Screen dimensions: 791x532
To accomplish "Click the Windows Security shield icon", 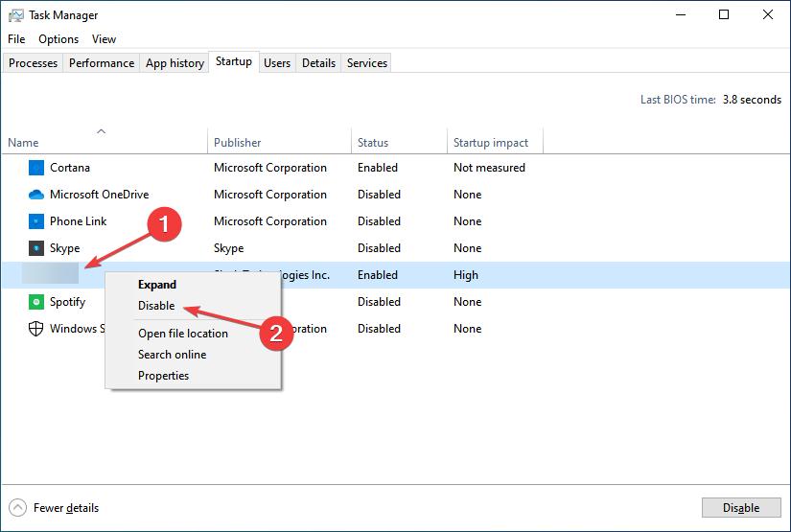I will click(x=36, y=329).
